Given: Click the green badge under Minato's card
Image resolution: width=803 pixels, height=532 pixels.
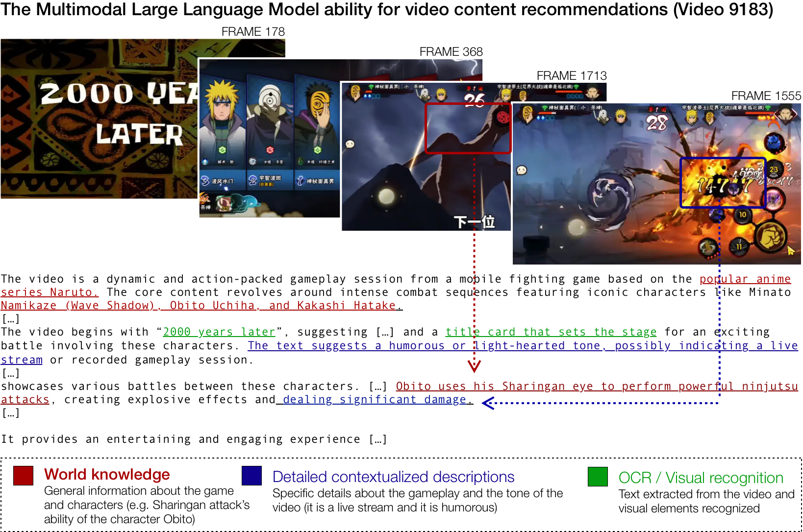Looking at the screenshot, I should pos(222,149).
